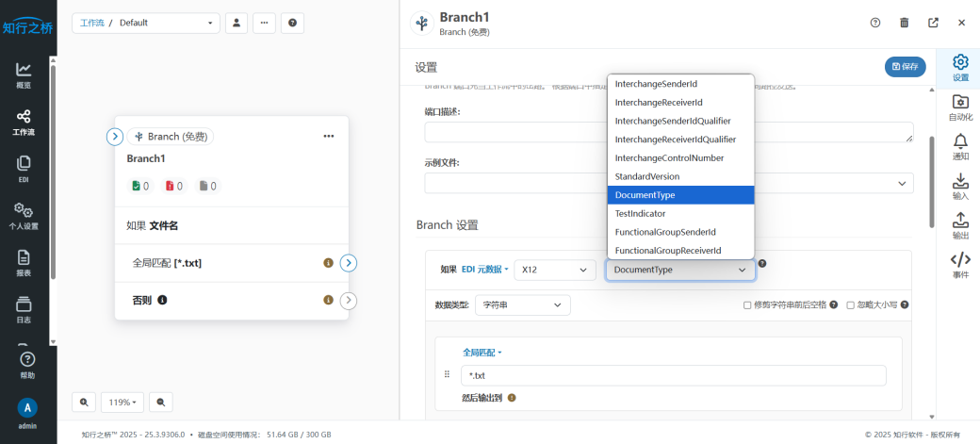Switch to the 自动化 tab

pos(960,107)
